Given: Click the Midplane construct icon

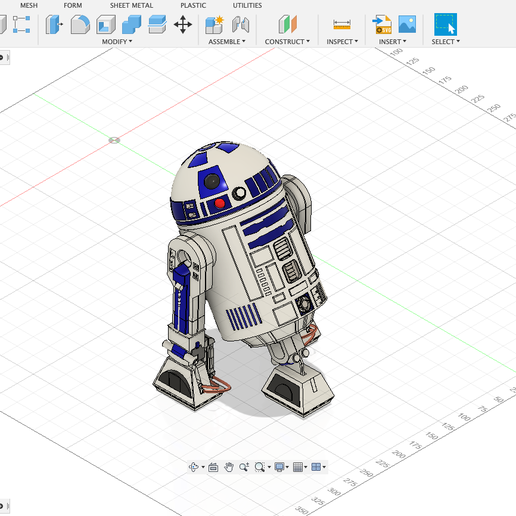Looking at the screenshot, I should (287, 24).
